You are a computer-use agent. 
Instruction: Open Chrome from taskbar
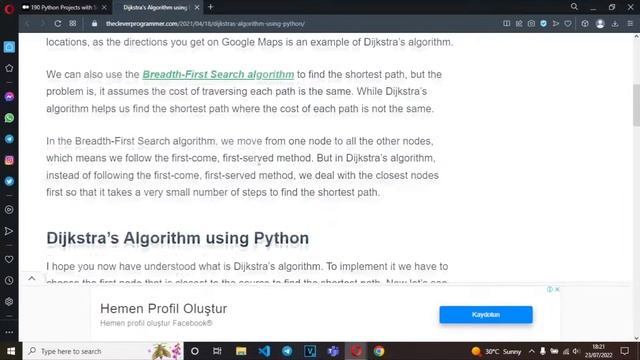tap(379, 351)
